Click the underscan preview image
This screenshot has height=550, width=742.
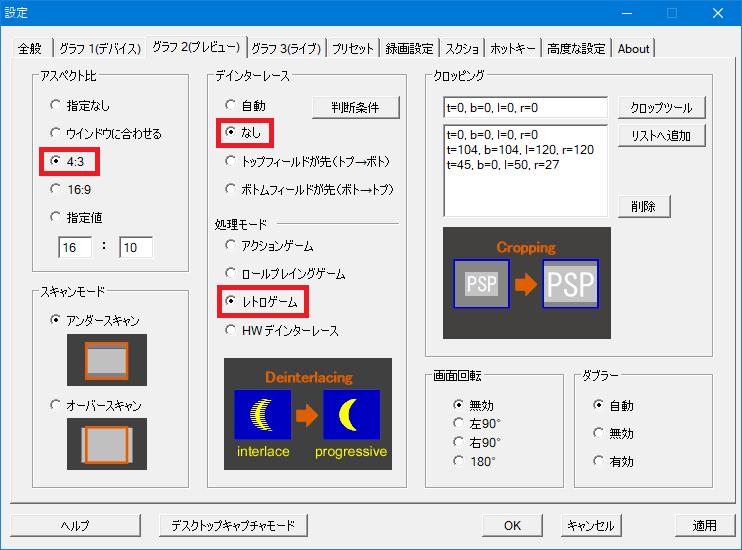107,360
